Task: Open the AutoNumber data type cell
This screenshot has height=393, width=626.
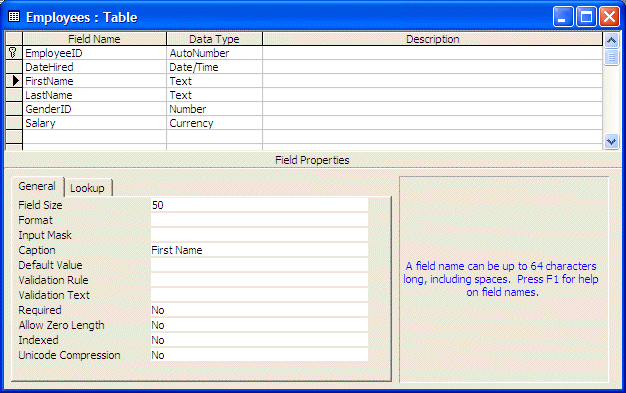Action: pos(214,53)
